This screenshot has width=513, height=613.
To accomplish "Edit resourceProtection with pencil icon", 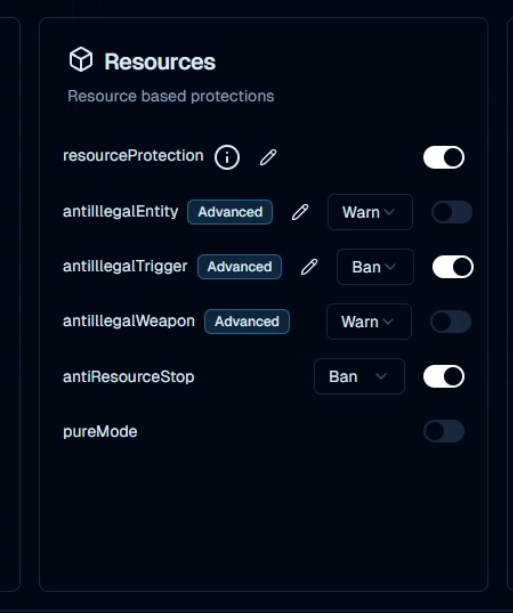I will [x=268, y=157].
